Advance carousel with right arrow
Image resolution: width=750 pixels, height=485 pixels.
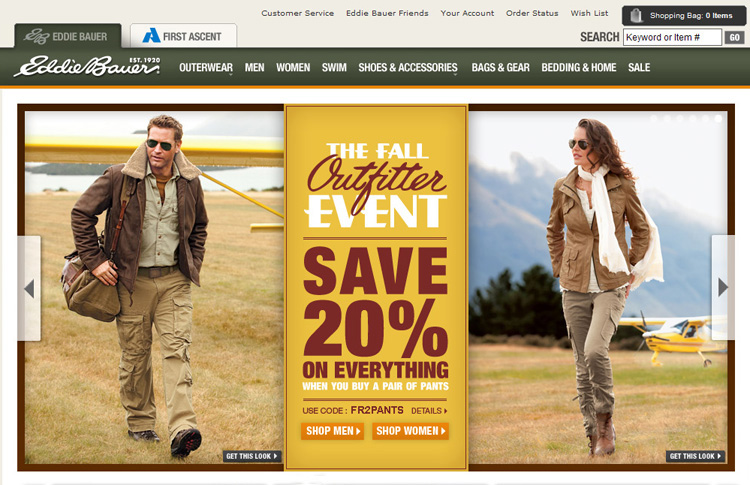pos(723,287)
